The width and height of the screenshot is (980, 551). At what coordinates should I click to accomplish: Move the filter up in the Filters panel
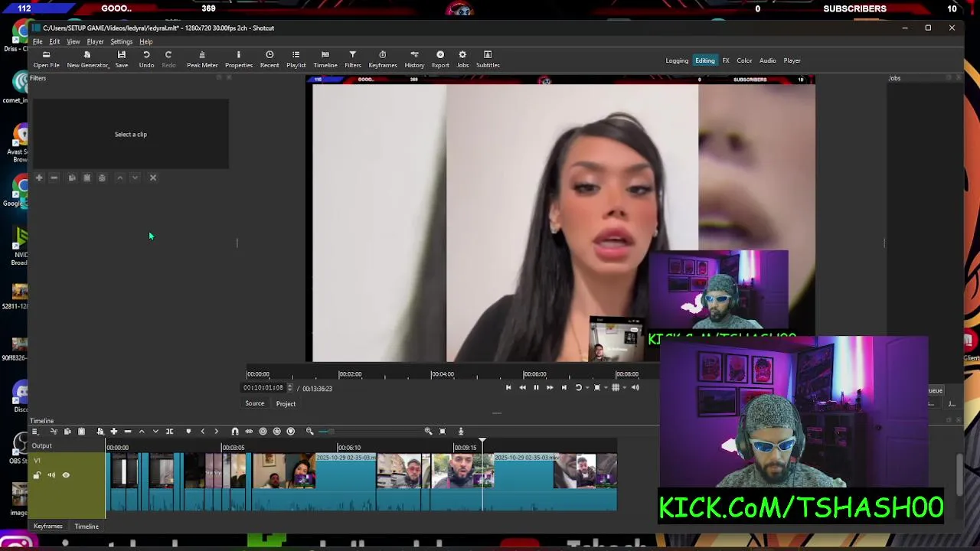coord(119,178)
